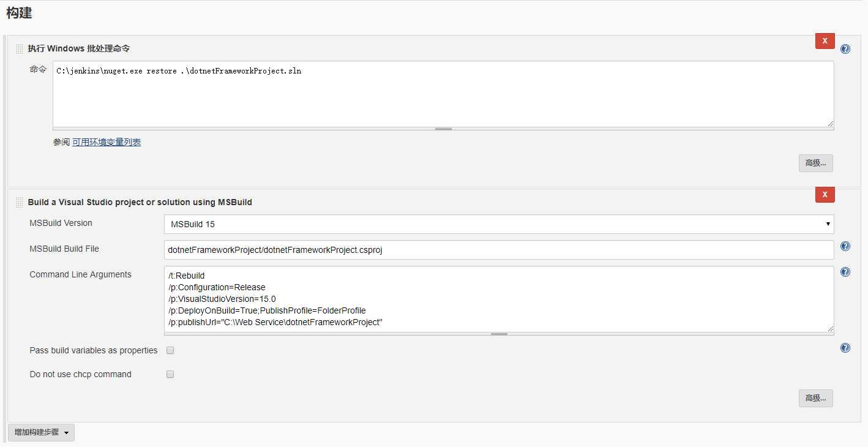Click the Pass build variables as properties label

(93, 350)
